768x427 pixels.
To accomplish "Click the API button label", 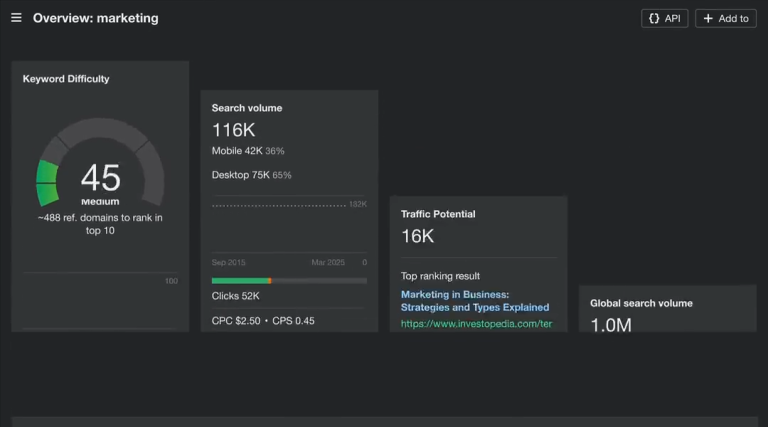I will pyautogui.click(x=672, y=19).
